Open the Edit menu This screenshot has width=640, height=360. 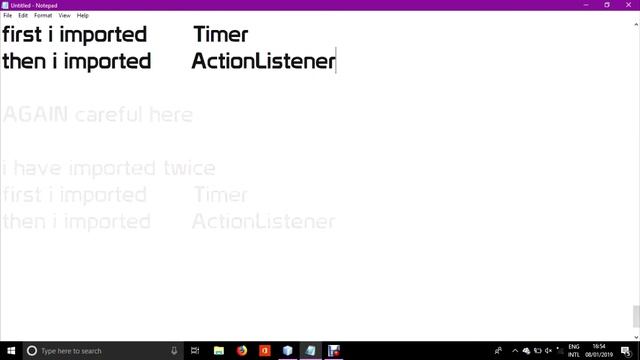23,16
